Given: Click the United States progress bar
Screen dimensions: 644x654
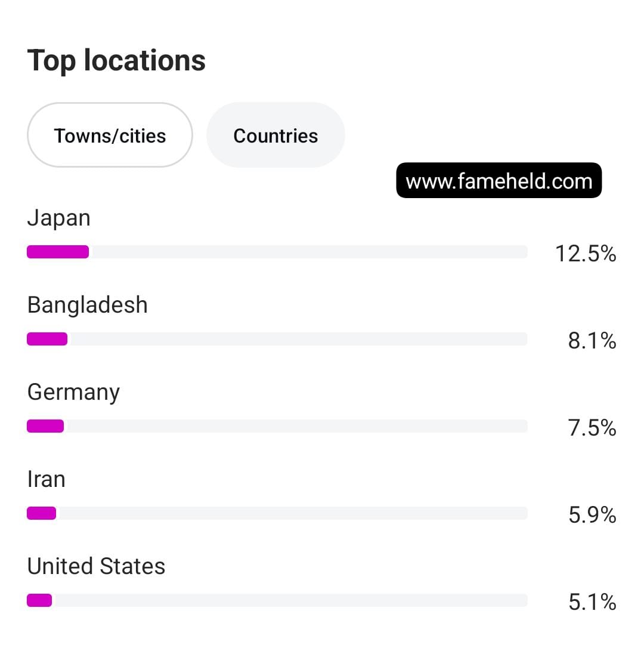Looking at the screenshot, I should tap(277, 600).
